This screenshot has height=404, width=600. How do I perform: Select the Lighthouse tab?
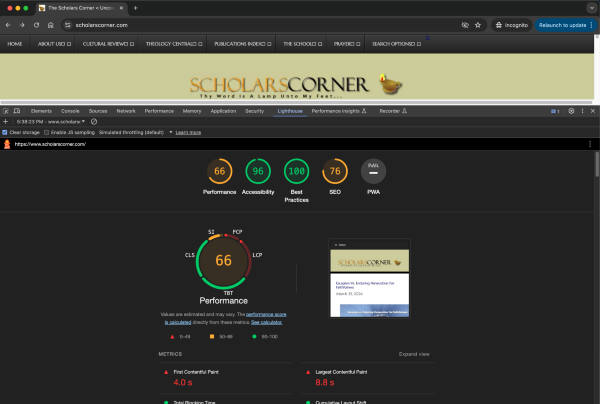click(x=290, y=111)
